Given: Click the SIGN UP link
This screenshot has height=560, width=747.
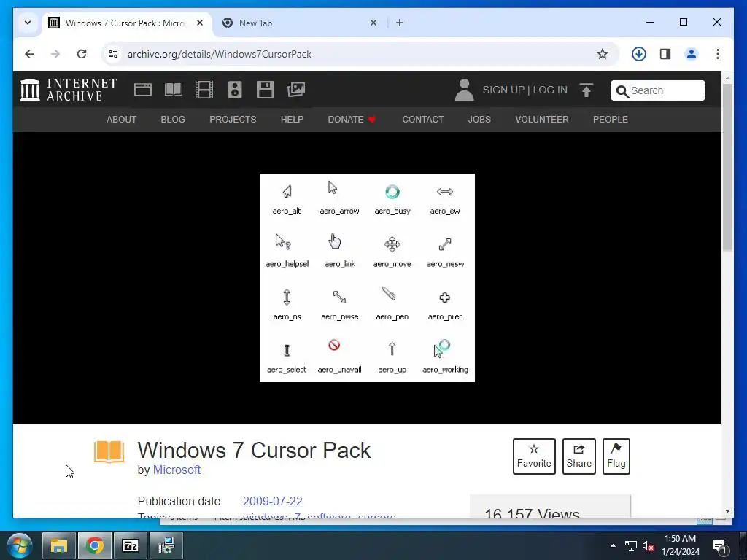Looking at the screenshot, I should coord(503,90).
